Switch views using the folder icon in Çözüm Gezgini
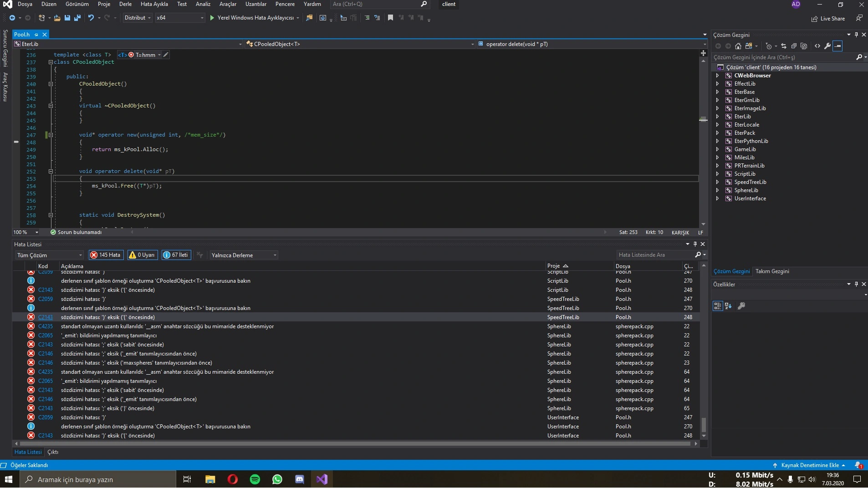This screenshot has height=488, width=868. (x=749, y=46)
